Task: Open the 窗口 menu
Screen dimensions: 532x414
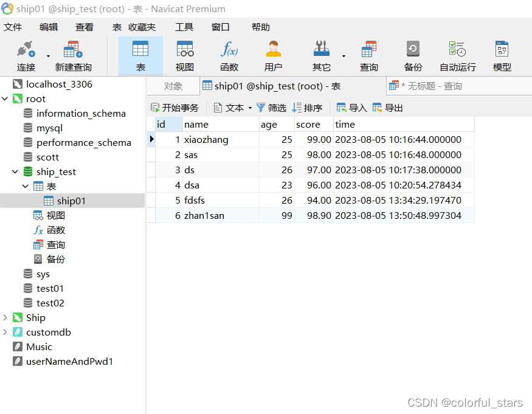Action: coord(220,27)
